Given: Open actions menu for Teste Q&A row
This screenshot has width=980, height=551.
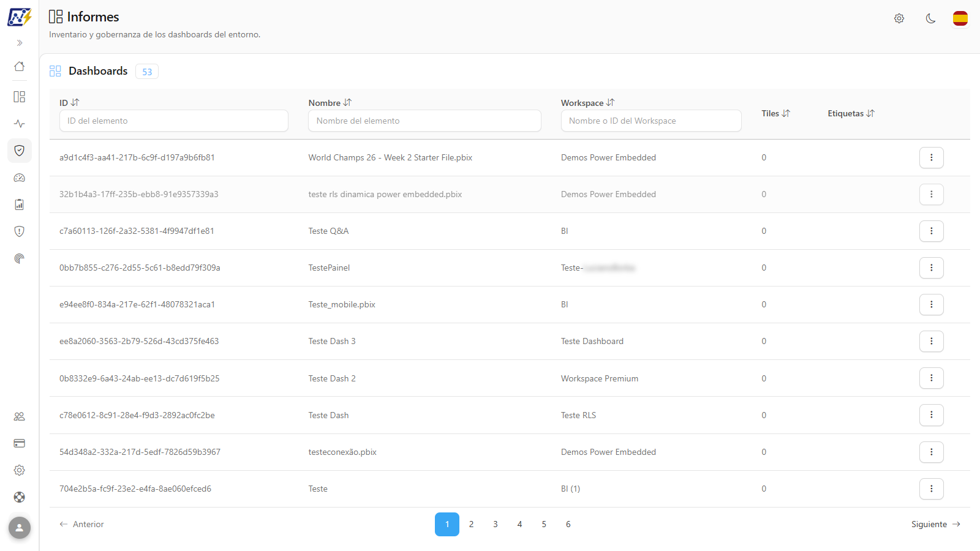Looking at the screenshot, I should (932, 231).
